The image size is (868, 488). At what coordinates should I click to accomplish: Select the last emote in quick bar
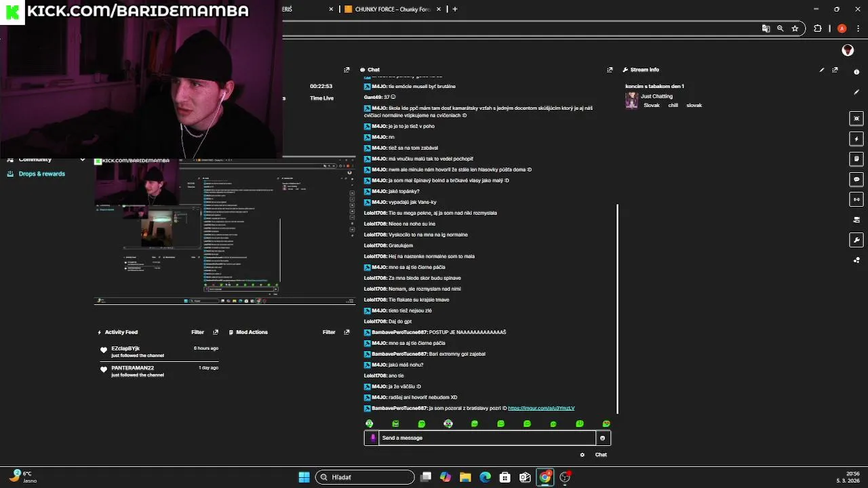click(606, 424)
